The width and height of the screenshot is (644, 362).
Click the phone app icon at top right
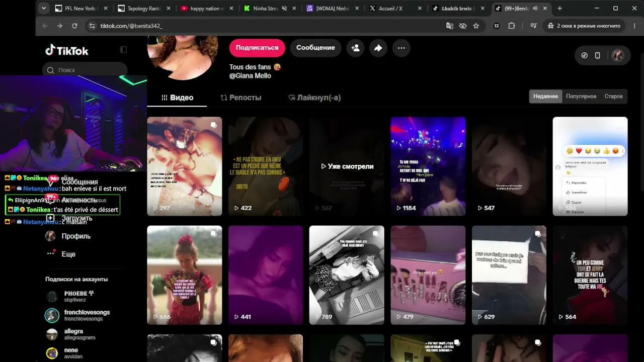point(597,55)
